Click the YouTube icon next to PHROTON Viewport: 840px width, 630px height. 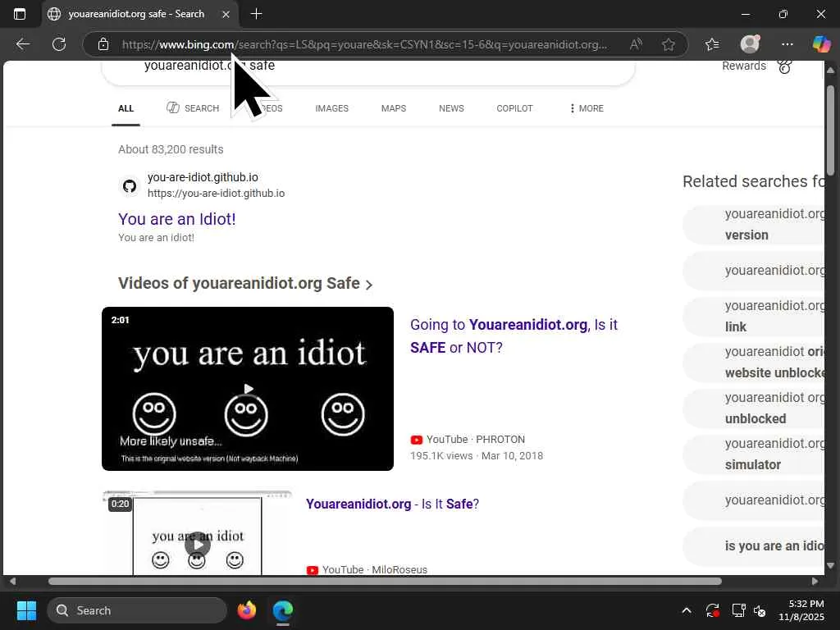416,440
